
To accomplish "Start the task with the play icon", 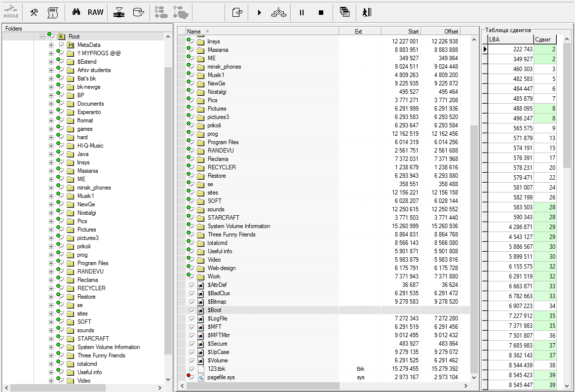I will coord(259,12).
